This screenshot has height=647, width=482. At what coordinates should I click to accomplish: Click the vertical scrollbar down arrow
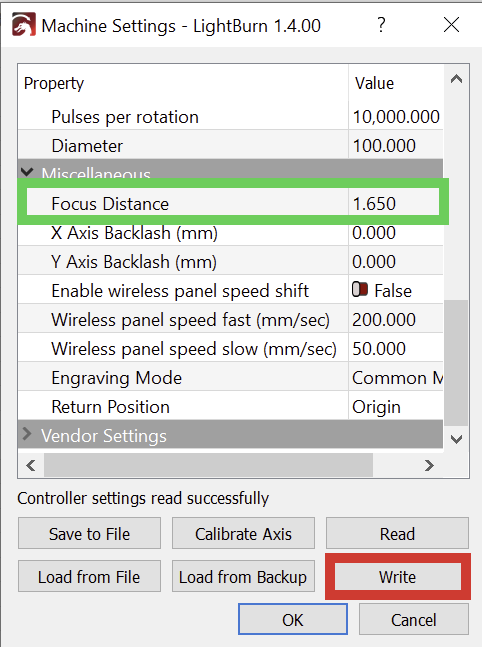456,439
